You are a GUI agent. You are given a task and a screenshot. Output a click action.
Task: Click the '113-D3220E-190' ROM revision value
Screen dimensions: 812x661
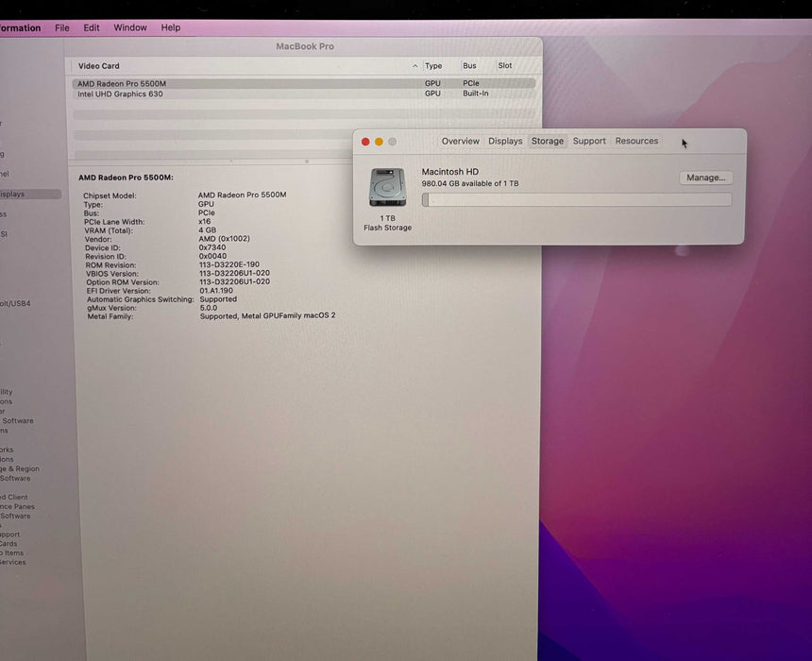click(x=229, y=264)
